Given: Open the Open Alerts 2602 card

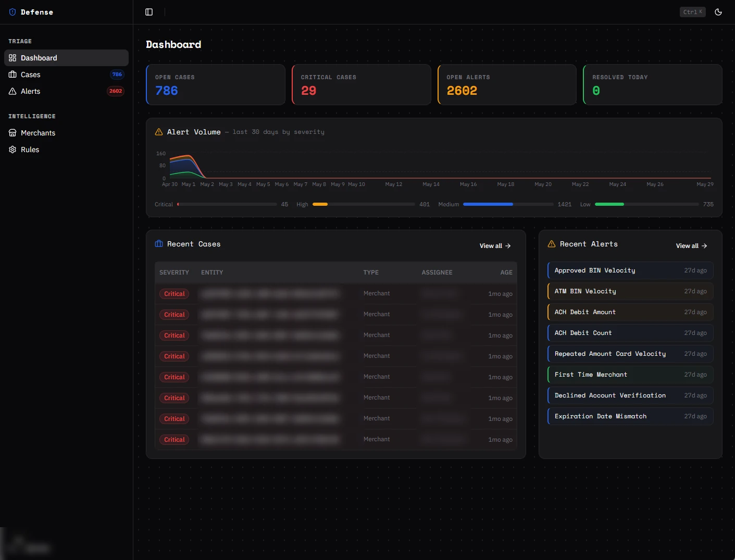Looking at the screenshot, I should click(x=507, y=84).
